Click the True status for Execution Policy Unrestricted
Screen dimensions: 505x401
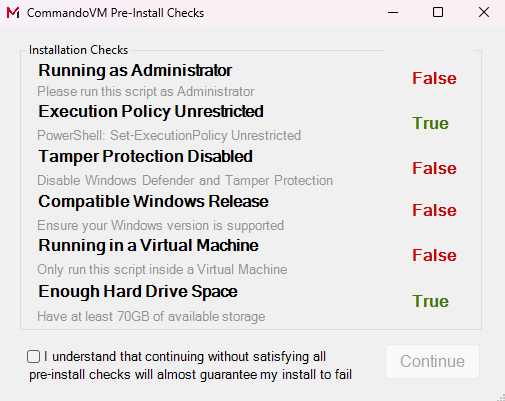[x=430, y=123]
